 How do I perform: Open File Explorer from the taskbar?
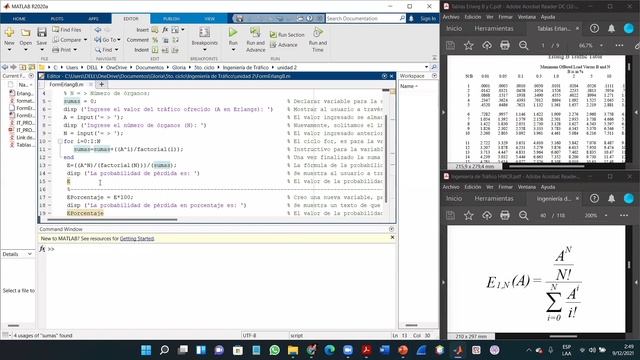click(x=293, y=350)
